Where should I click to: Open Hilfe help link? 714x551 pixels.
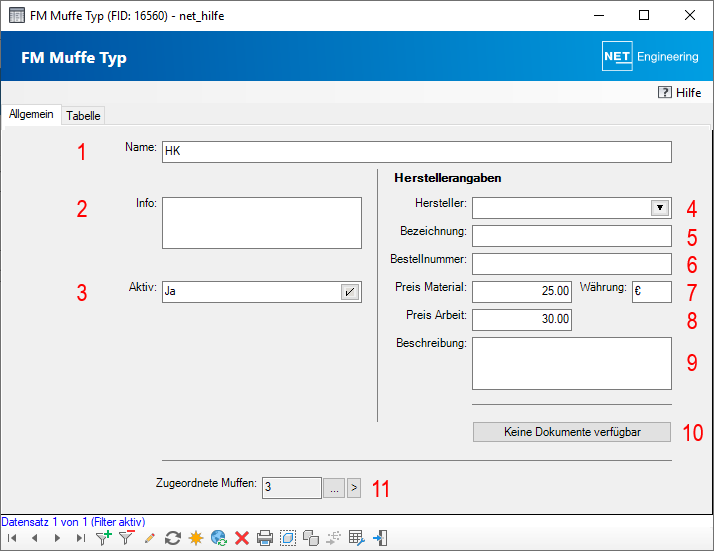tap(679, 92)
